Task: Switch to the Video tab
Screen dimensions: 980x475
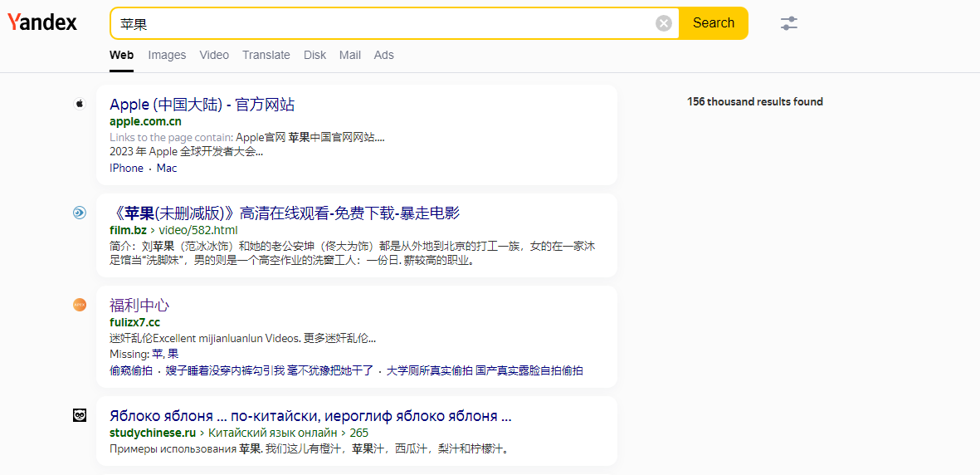Action: (214, 55)
